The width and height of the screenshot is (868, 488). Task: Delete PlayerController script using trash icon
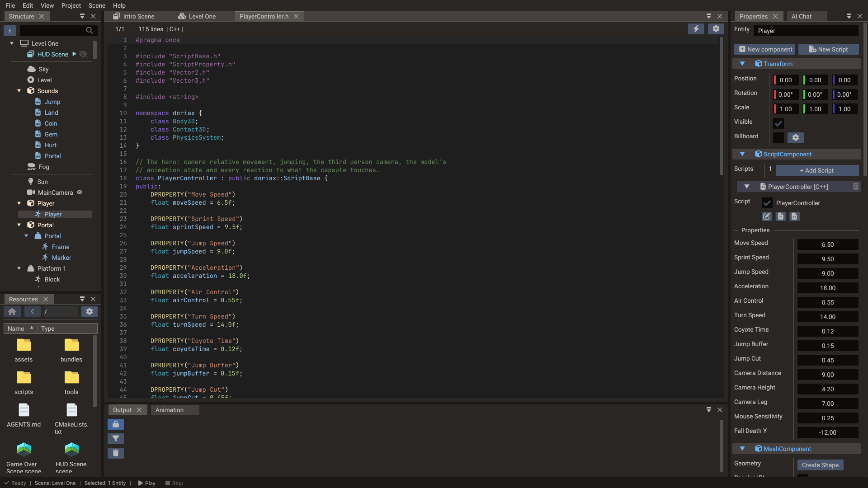pyautogui.click(x=855, y=187)
